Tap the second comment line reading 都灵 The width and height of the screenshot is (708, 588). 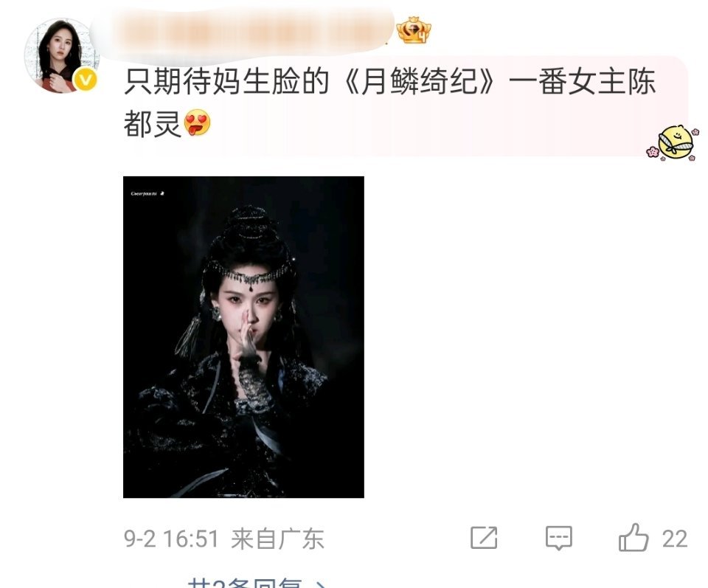click(153, 123)
